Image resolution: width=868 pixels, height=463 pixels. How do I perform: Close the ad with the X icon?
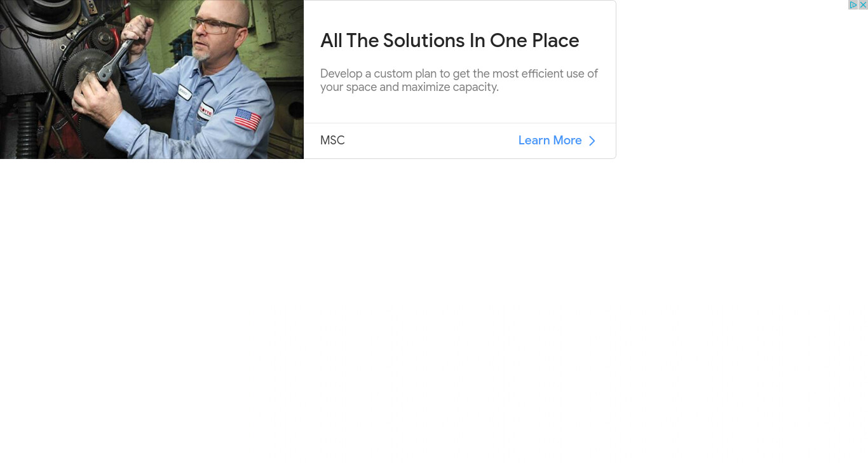pos(863,4)
